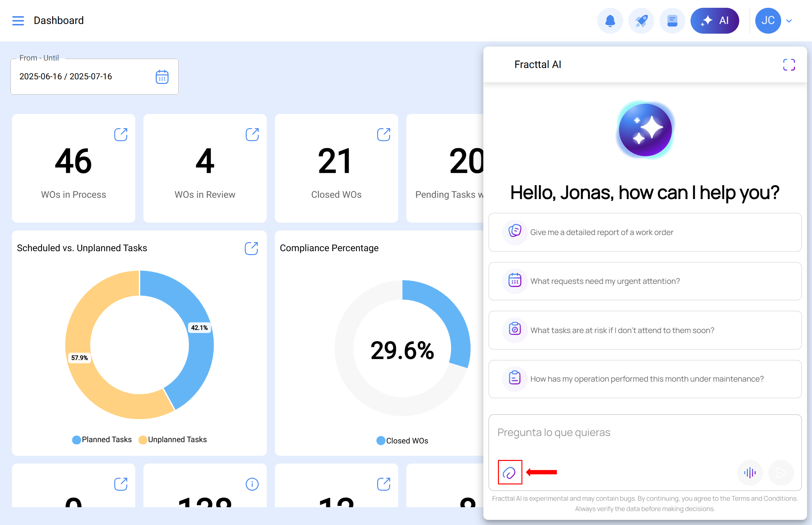Click the send message arrow

[x=781, y=473]
